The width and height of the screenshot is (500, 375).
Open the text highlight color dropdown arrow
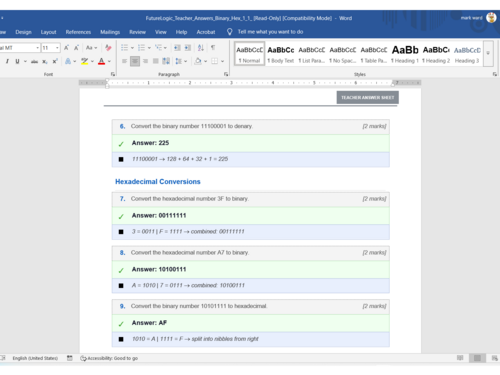pyautogui.click(x=92, y=61)
